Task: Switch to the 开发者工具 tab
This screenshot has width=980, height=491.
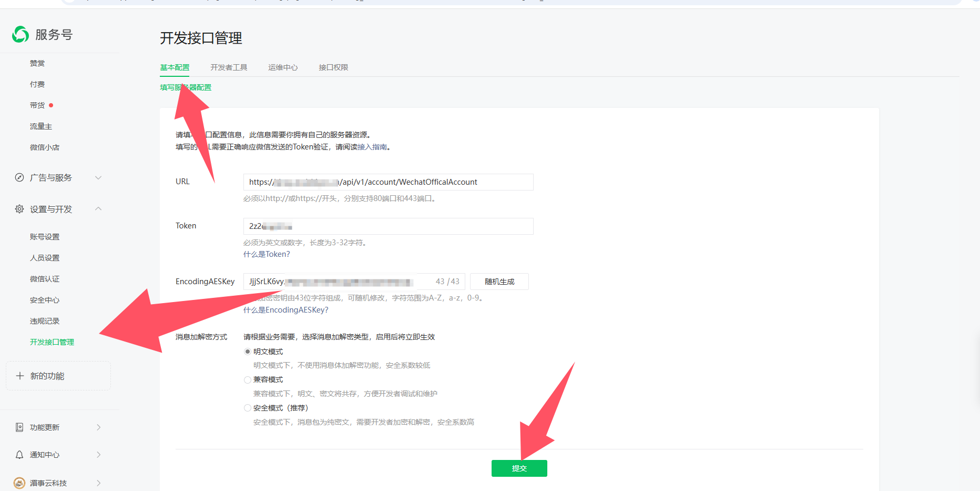Action: 229,67
